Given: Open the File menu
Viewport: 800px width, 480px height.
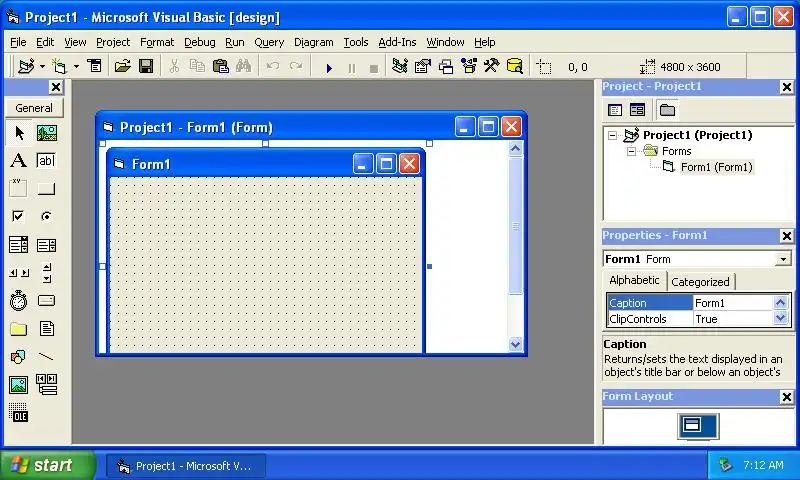Looking at the screenshot, I should click(18, 42).
